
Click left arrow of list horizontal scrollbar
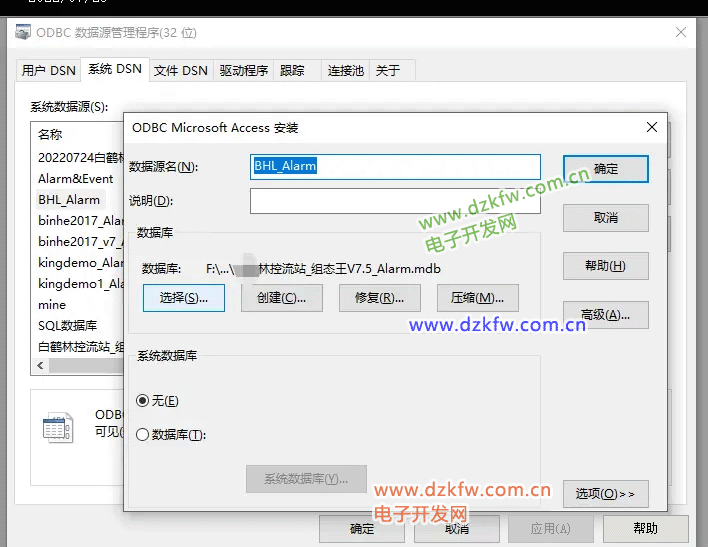click(x=40, y=366)
